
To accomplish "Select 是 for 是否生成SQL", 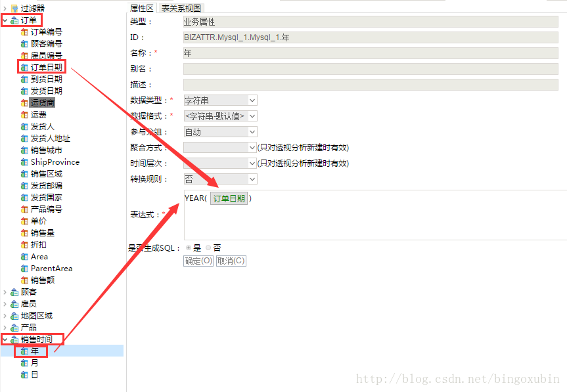I will pyautogui.click(x=189, y=248).
